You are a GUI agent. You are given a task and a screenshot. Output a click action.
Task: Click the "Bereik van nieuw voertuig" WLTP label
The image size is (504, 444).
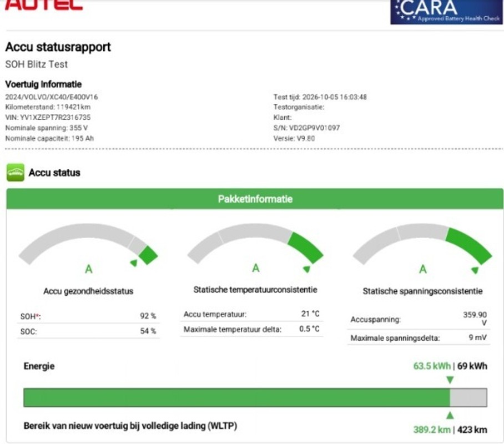(130, 426)
